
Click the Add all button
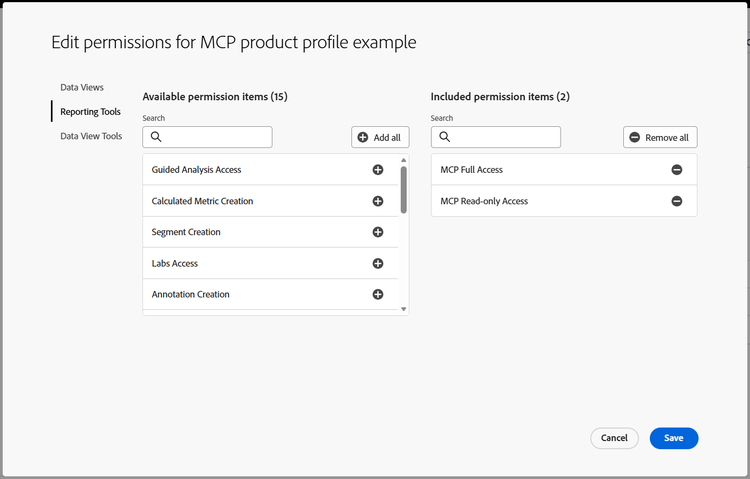pos(380,137)
